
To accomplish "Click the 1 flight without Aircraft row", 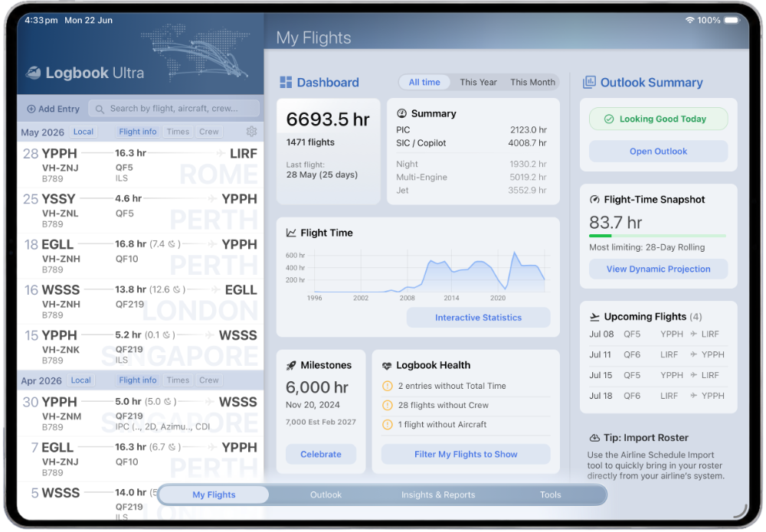I will click(x=466, y=425).
